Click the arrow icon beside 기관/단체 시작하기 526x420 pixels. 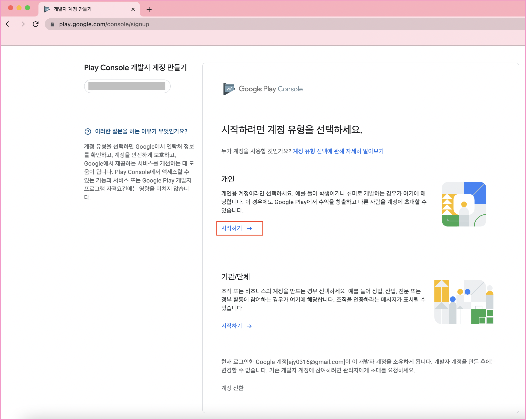pyautogui.click(x=249, y=326)
